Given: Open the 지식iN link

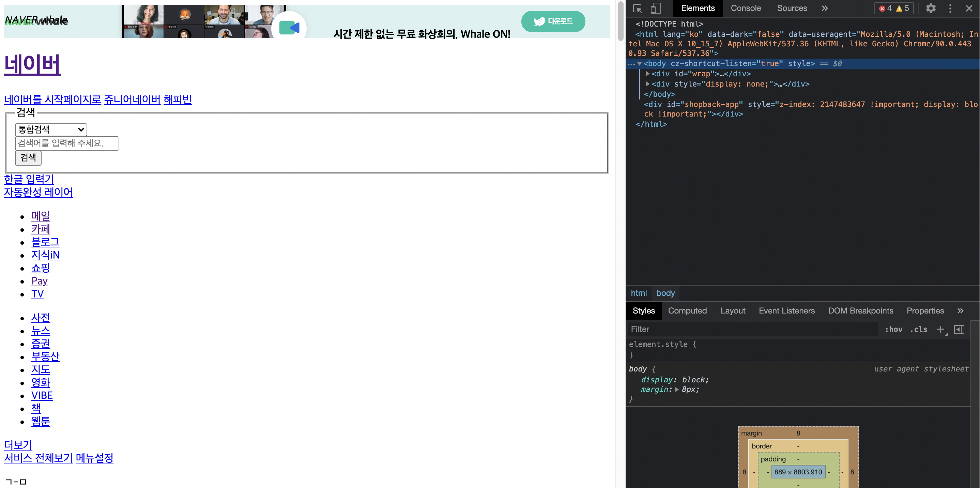Looking at the screenshot, I should click(45, 255).
